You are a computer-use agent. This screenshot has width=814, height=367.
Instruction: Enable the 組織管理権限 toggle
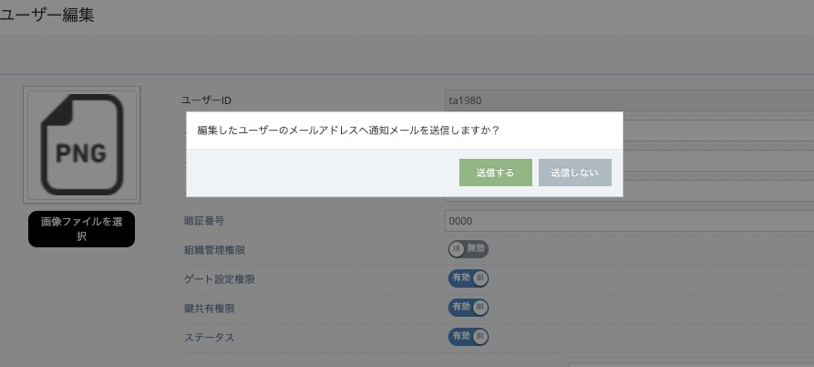468,249
